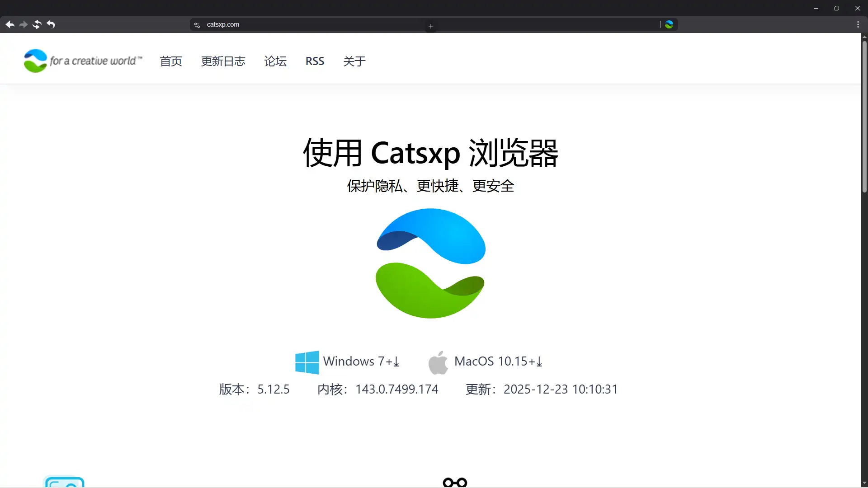Download MacOS 10.15+ version of Catsxp
Viewport: 868px width, 488px height.
tap(498, 361)
